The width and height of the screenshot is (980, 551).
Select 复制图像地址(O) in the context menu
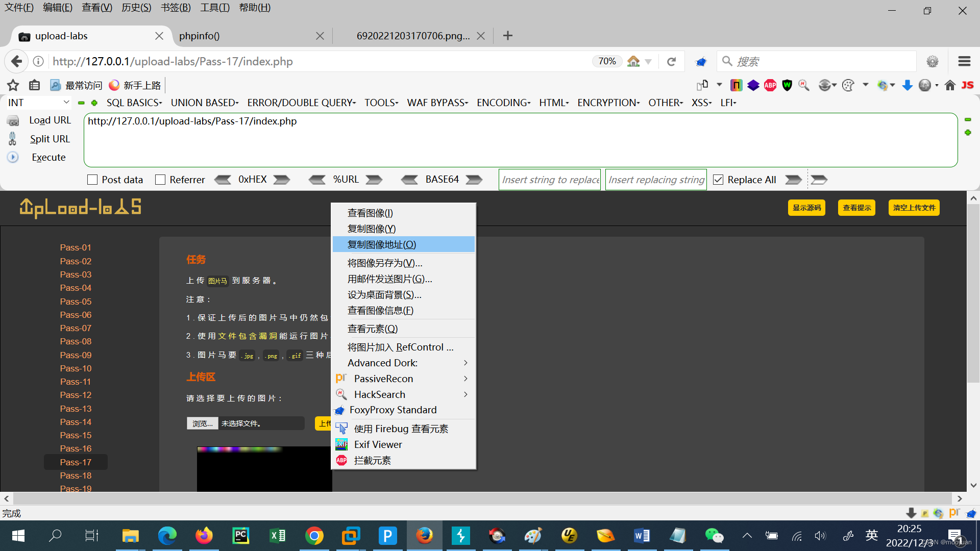coord(404,244)
